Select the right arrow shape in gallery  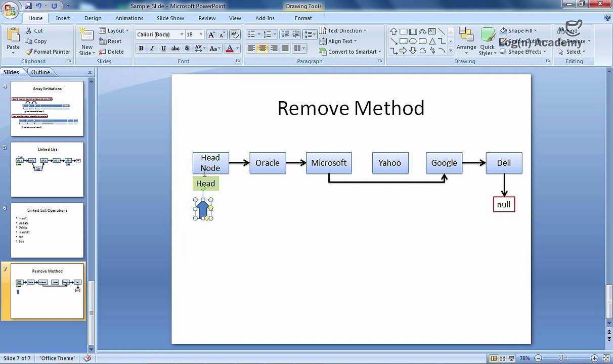[403, 51]
